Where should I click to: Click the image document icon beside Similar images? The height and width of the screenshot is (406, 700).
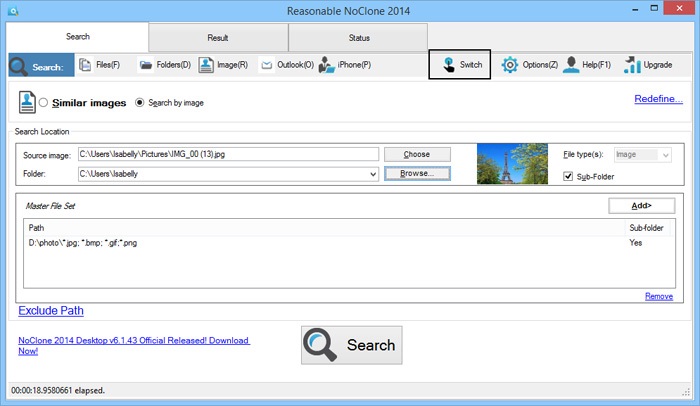27,102
